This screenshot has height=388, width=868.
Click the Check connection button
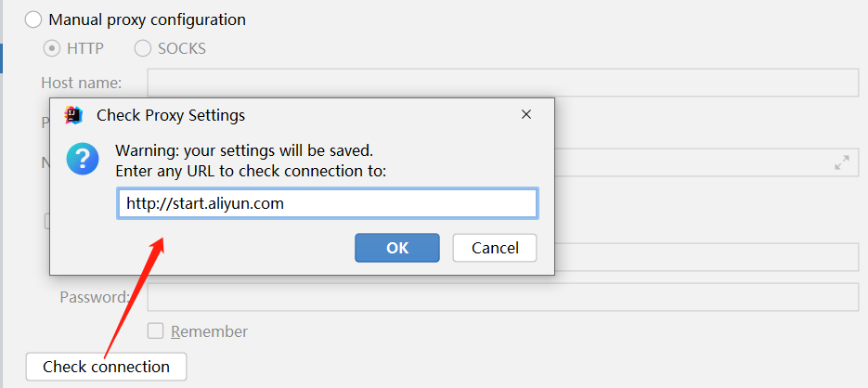106,367
